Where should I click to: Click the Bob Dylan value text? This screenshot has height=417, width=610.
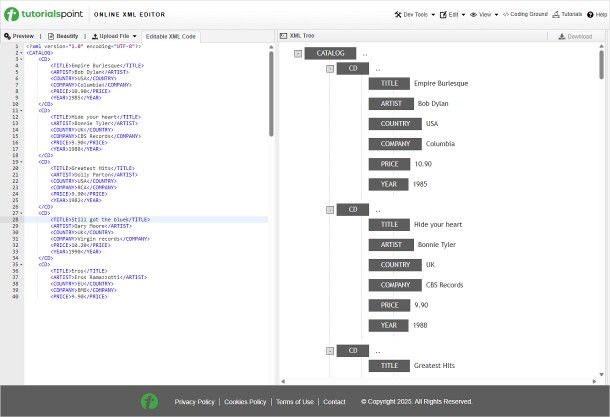433,104
